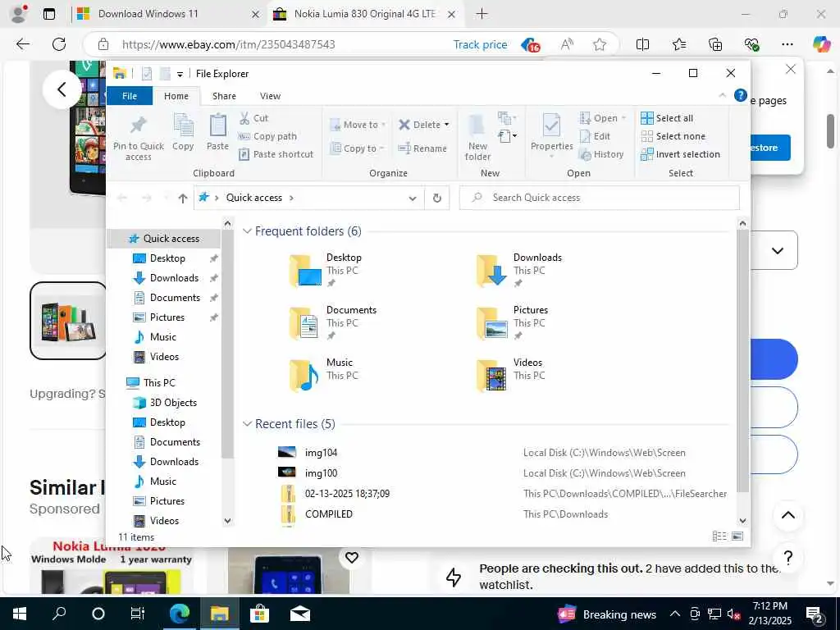Click the refresh button in File Explorer
Viewport: 840px width, 630px height.
[x=437, y=199]
